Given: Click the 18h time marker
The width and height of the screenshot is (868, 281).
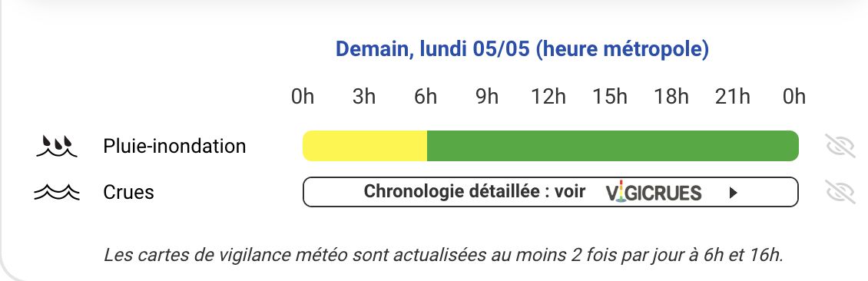Looking at the screenshot, I should pos(671,97).
